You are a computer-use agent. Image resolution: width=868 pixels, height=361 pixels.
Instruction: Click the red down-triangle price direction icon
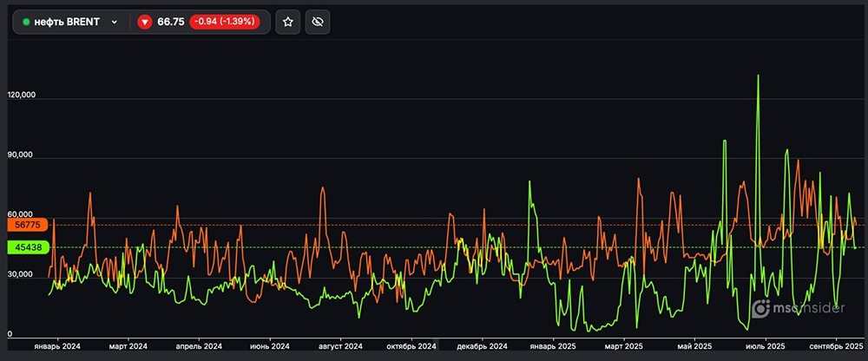144,22
